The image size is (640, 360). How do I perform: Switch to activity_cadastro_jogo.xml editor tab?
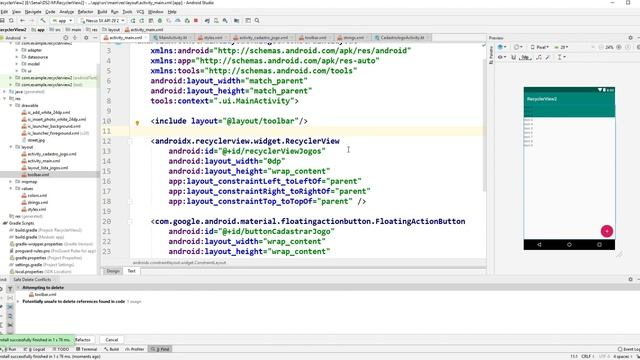[263, 38]
